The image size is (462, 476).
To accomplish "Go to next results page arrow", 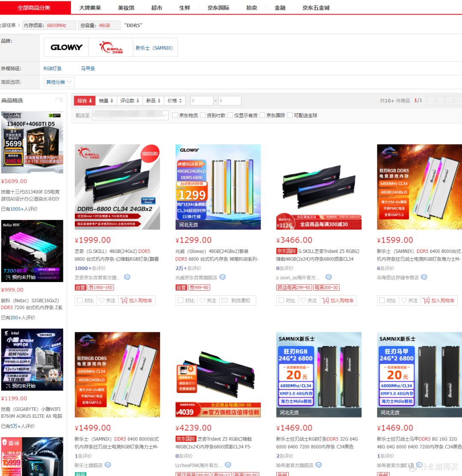I will pos(453,101).
